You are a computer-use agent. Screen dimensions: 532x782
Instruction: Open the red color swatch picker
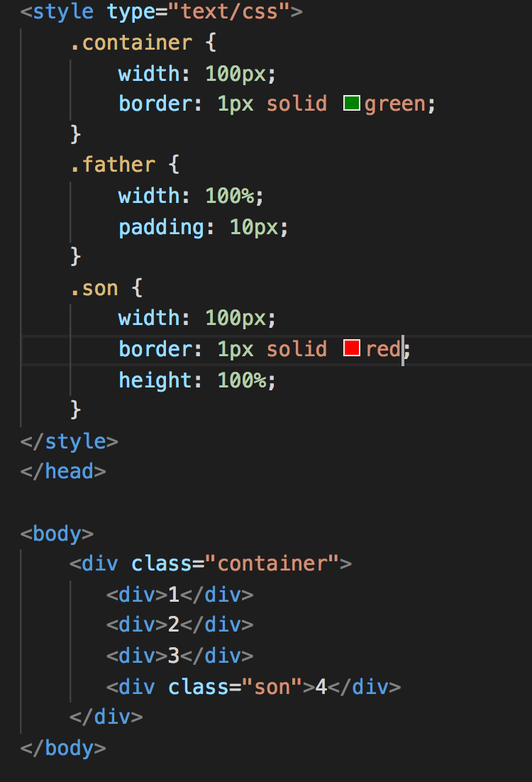(352, 348)
